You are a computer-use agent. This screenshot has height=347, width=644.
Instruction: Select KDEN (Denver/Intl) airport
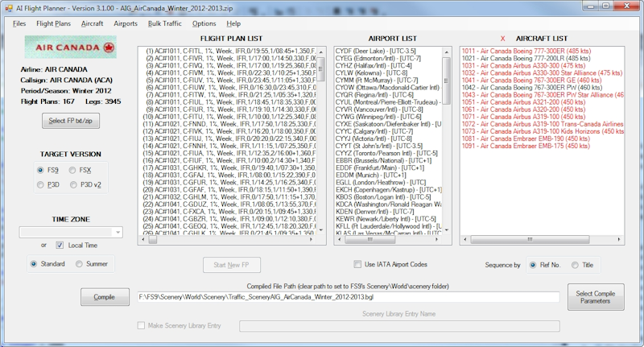374,212
